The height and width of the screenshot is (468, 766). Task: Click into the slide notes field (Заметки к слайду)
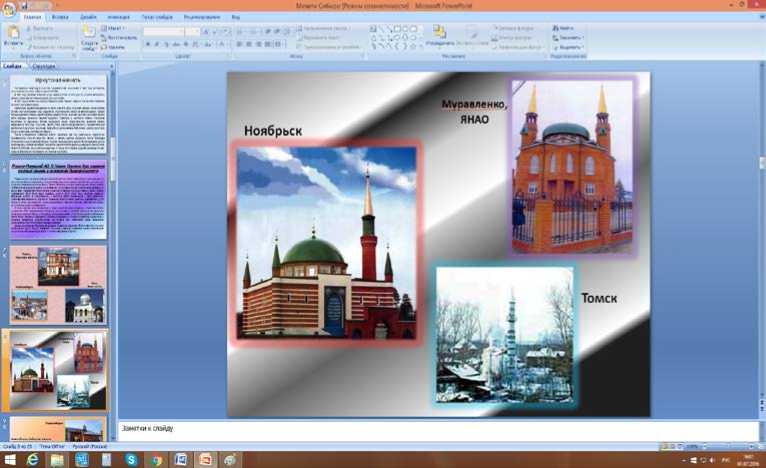400,429
